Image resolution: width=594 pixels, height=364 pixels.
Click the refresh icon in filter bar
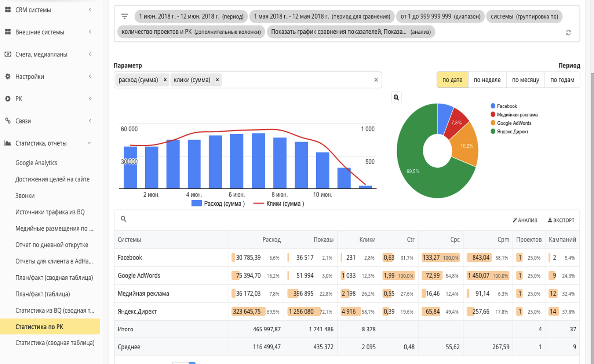point(568,33)
